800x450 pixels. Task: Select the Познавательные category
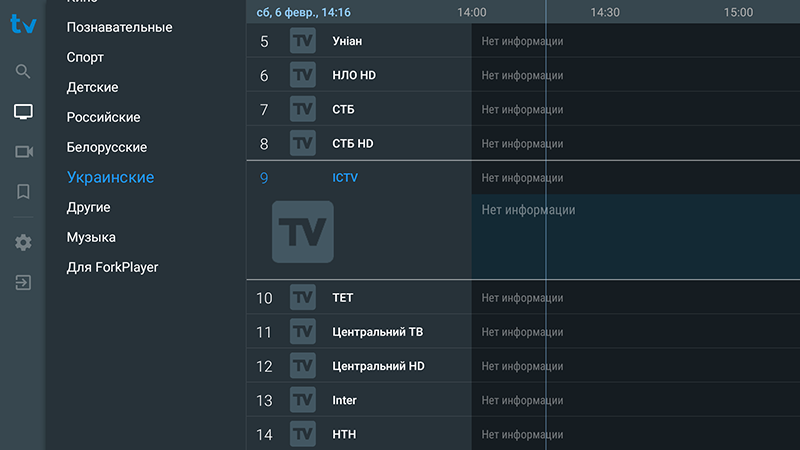(119, 27)
